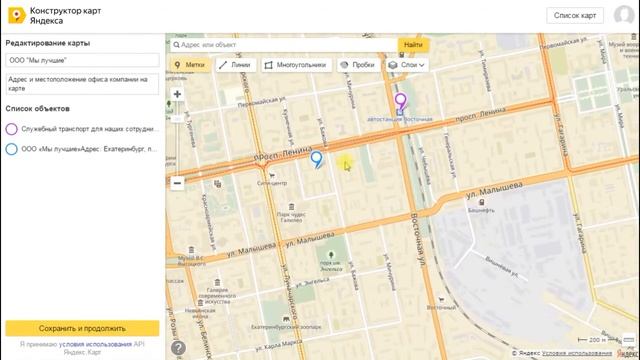Click the Парк чудес Галилео map icon
This screenshot has width=640, height=360.
click(x=291, y=207)
